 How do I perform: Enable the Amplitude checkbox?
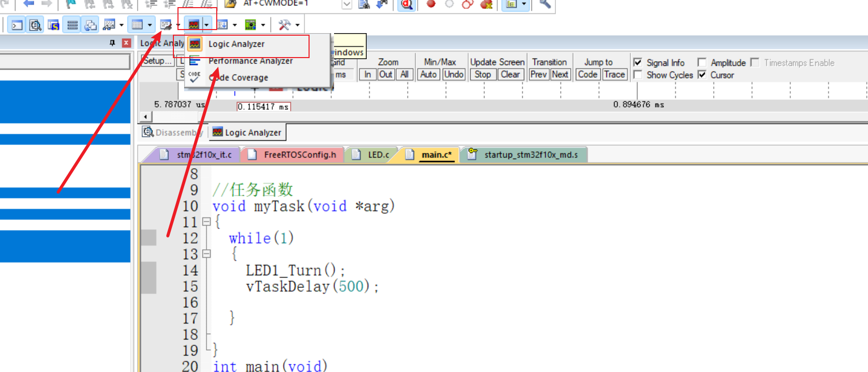pyautogui.click(x=702, y=62)
